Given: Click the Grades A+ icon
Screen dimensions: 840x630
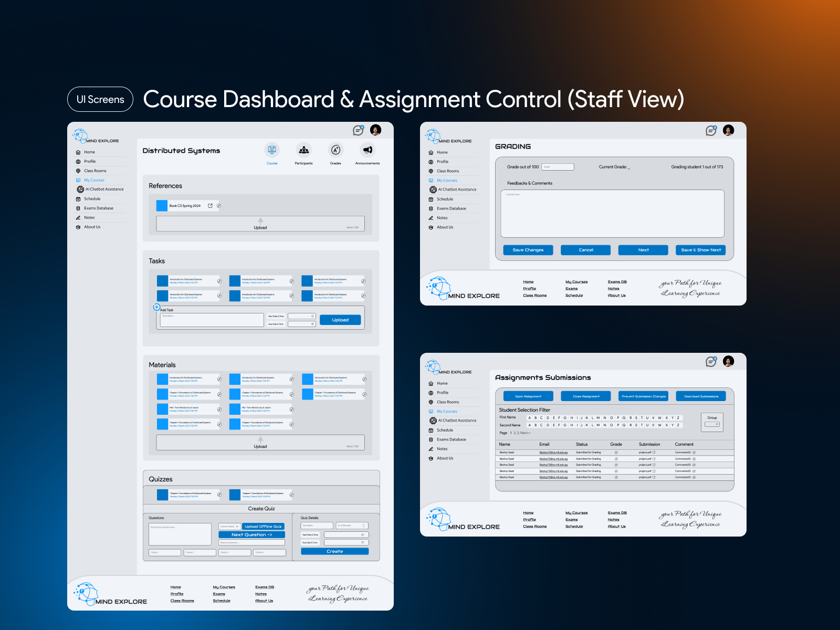Looking at the screenshot, I should tap(335, 150).
